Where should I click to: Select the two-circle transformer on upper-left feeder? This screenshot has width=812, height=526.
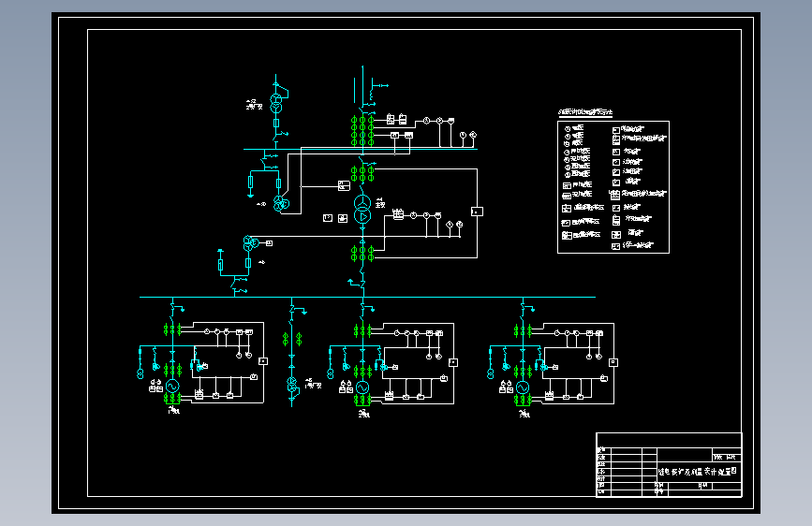pyautogui.click(x=276, y=103)
